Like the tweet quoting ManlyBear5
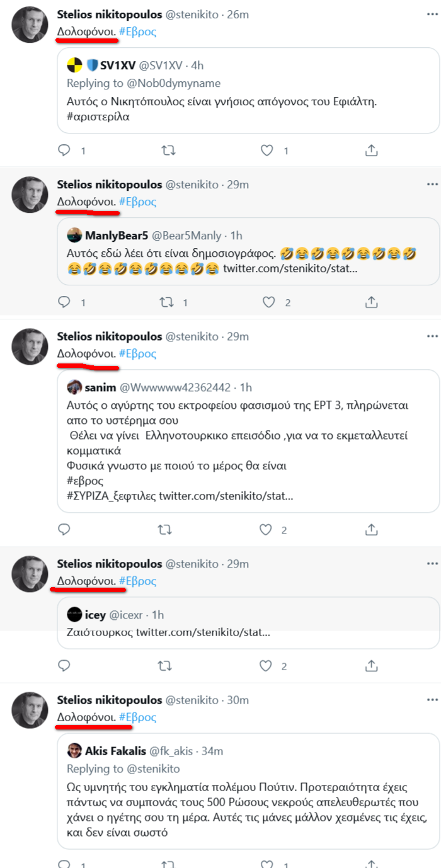Screen dimensions: 441x868 pyautogui.click(x=268, y=302)
